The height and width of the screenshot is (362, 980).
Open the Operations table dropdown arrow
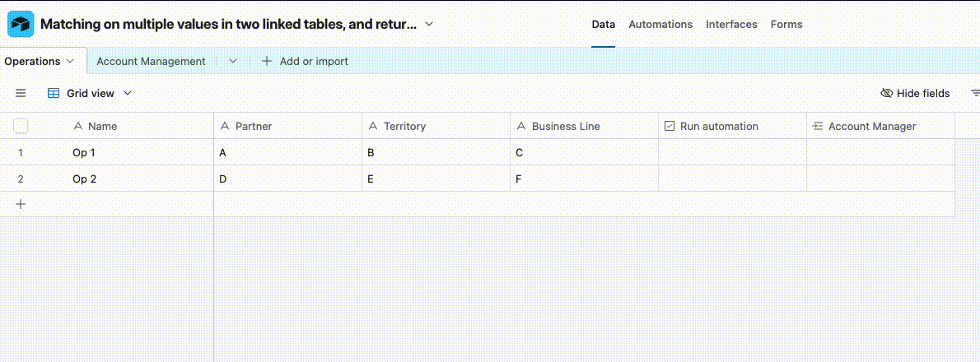[69, 61]
